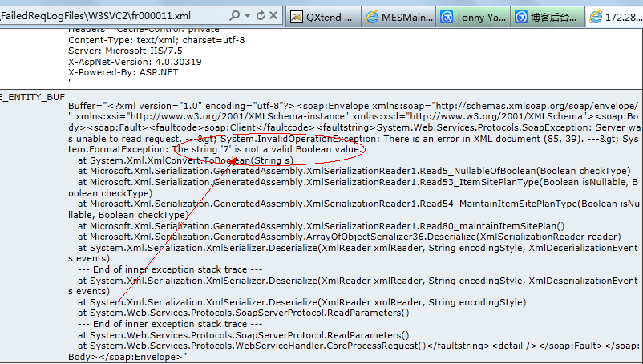The image size is (643, 364).
Task: Click the Read80_maintainItemSitePlan() stack trace line
Action: pos(321,226)
